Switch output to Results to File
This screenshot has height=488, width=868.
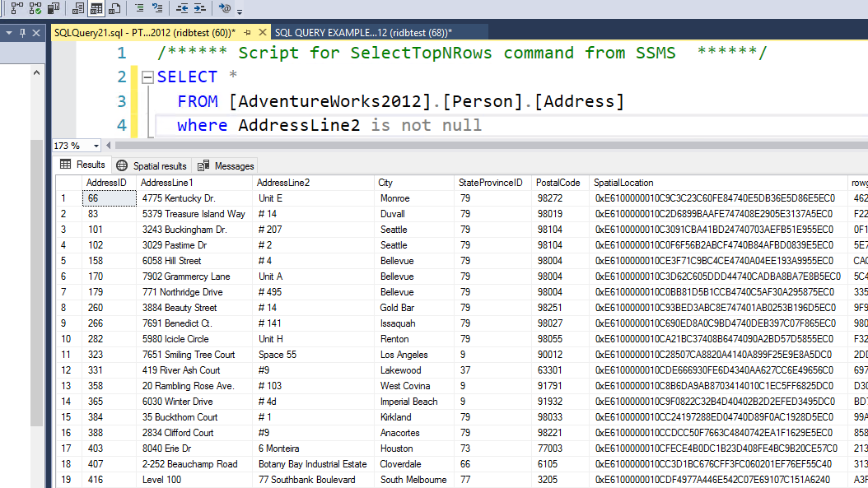[114, 7]
